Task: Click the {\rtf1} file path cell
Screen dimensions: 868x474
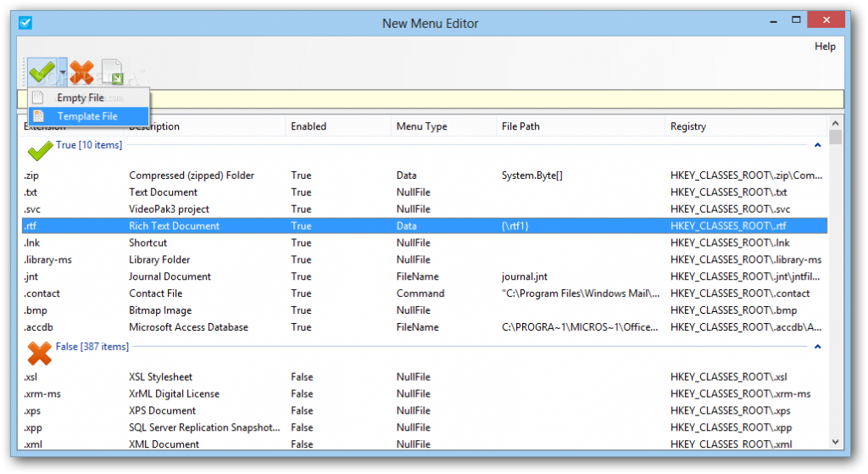Action: pyautogui.click(x=515, y=226)
